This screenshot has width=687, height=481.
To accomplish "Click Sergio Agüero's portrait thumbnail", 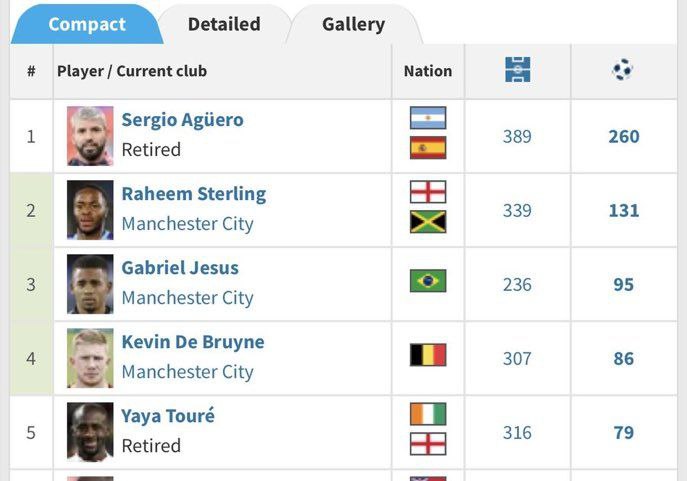I will point(90,136).
